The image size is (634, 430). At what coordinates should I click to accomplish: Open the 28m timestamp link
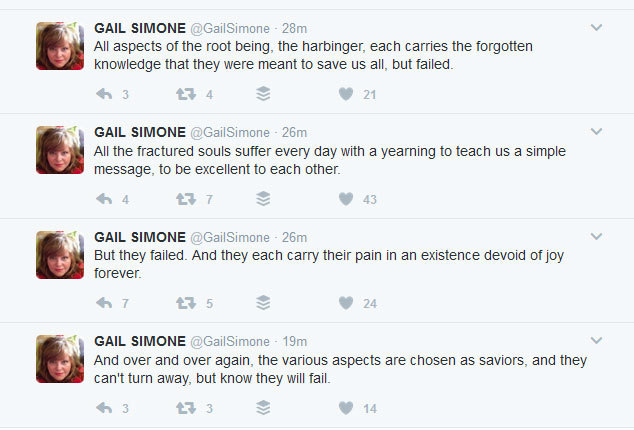pyautogui.click(x=295, y=28)
